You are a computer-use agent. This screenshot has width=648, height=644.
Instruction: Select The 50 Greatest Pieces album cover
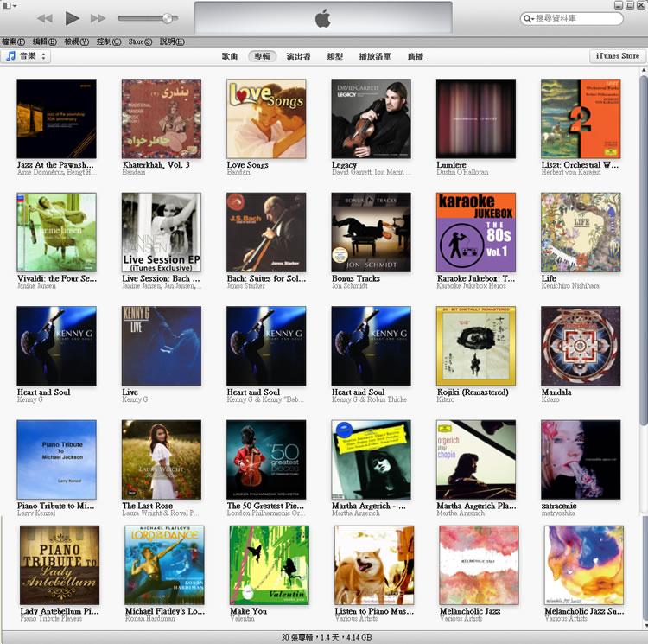(x=266, y=460)
